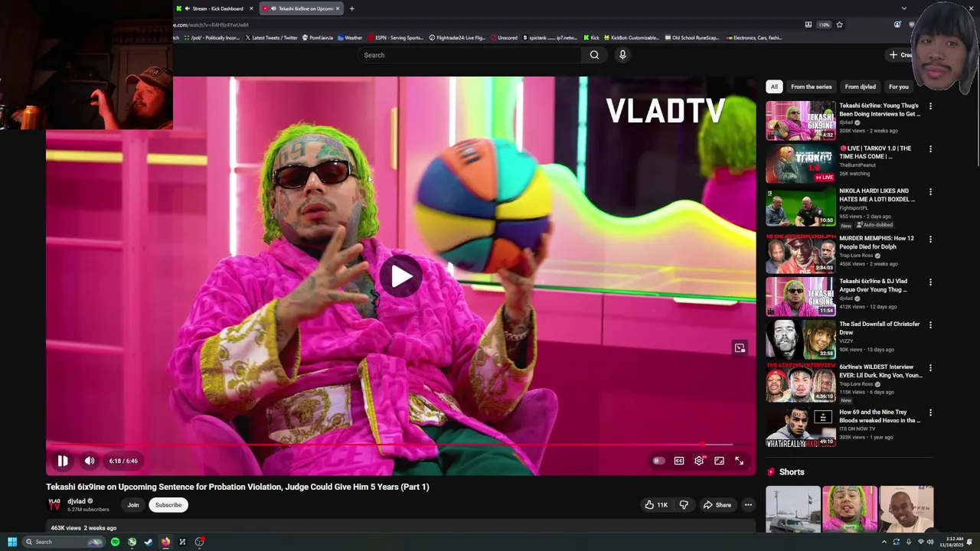Open options for NIKOLA HARDI video
980x551 pixels.
[930, 192]
